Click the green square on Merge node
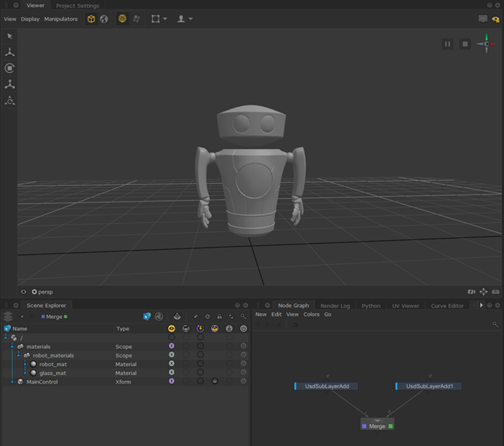504x446 pixels. click(390, 426)
